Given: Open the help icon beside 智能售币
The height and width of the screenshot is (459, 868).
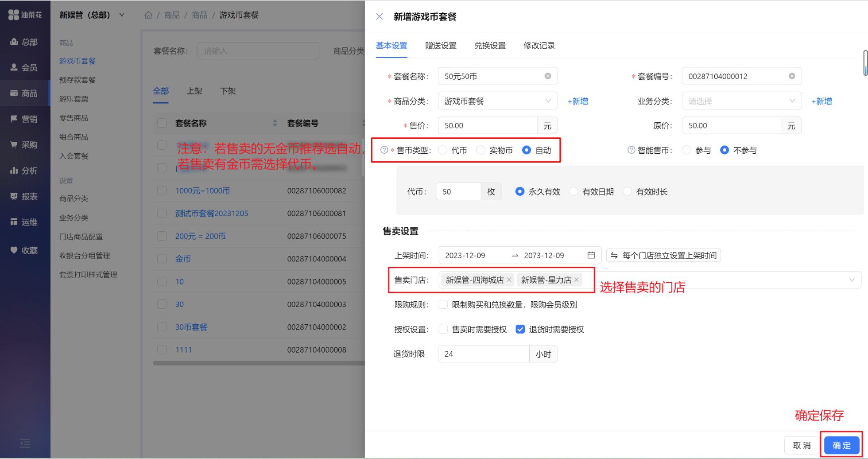Looking at the screenshot, I should 632,150.
